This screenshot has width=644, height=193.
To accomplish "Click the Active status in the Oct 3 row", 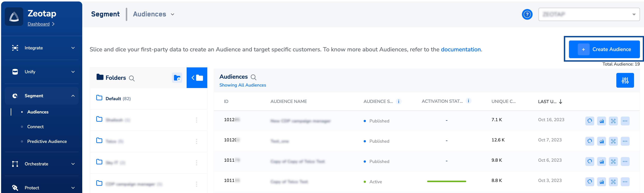I will (373, 182).
